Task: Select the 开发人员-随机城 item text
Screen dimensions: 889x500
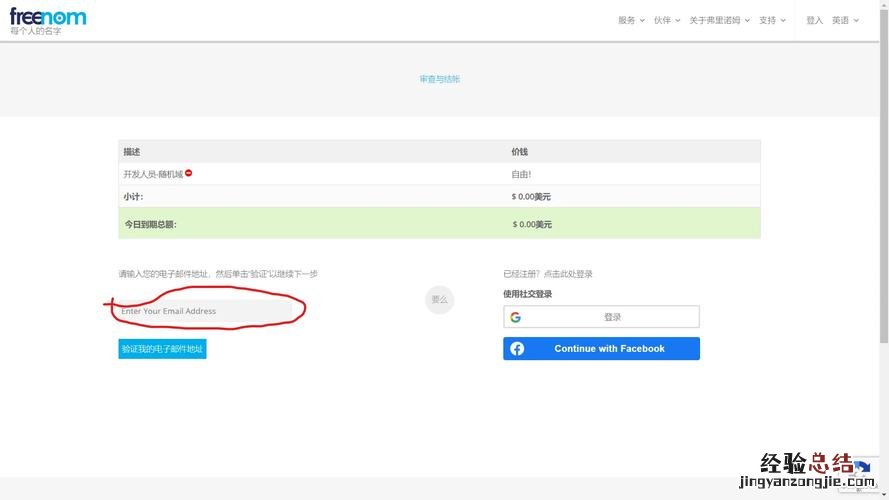Action: [153, 174]
